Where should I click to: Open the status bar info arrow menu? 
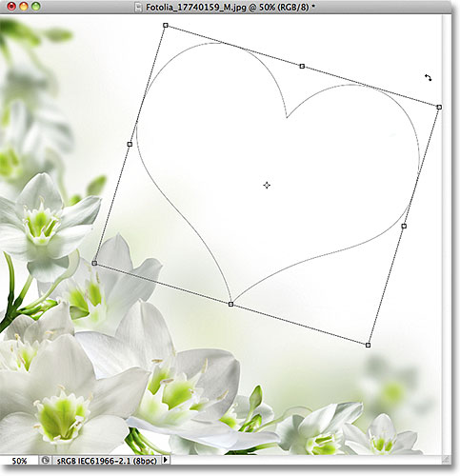click(x=166, y=460)
